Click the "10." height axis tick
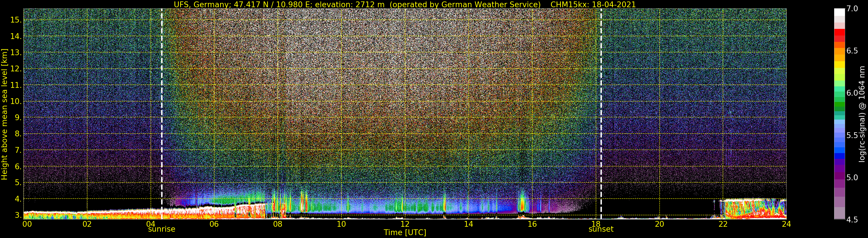 pos(16,101)
